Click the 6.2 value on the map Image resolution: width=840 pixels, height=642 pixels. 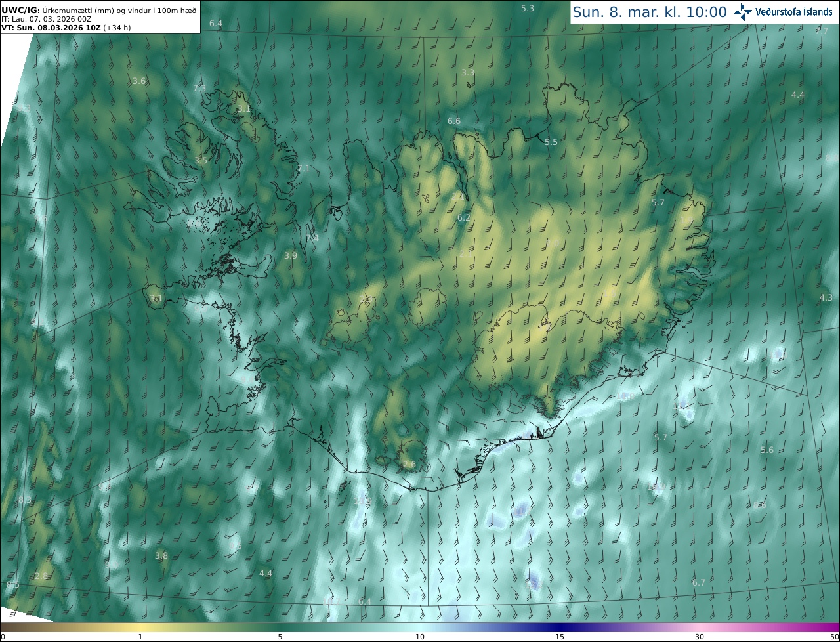pyautogui.click(x=464, y=217)
